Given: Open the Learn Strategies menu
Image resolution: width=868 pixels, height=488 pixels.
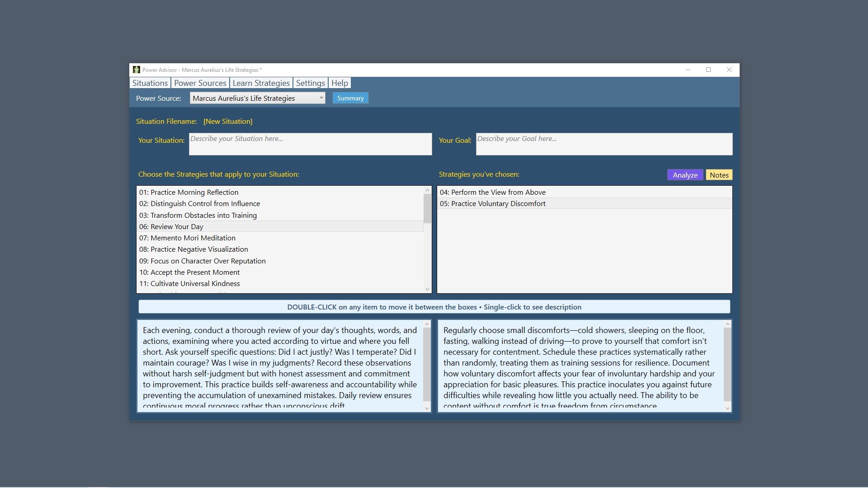Looking at the screenshot, I should pyautogui.click(x=261, y=83).
